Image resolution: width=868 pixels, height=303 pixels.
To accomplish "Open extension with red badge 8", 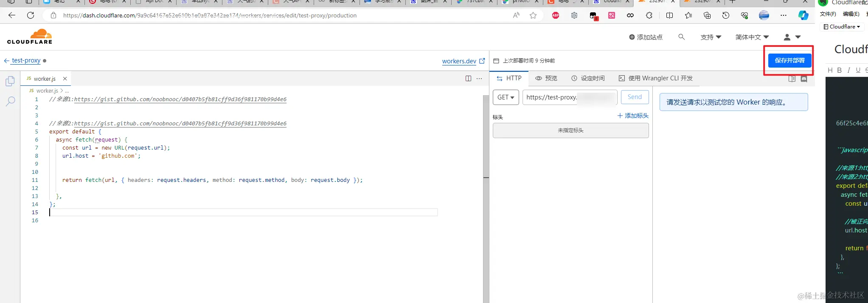I will pos(593,16).
